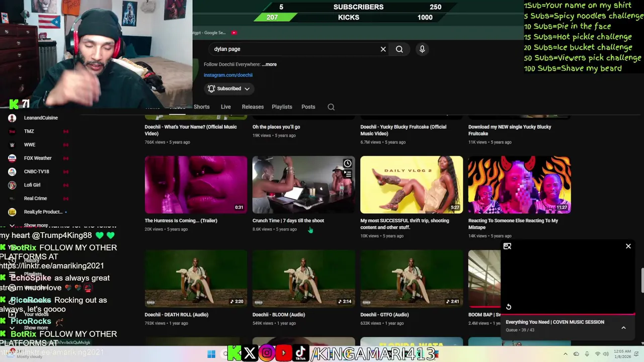The width and height of the screenshot is (644, 362).
Task: Open 'Queue 39 / 43' in the miniplayer
Action: point(520,330)
